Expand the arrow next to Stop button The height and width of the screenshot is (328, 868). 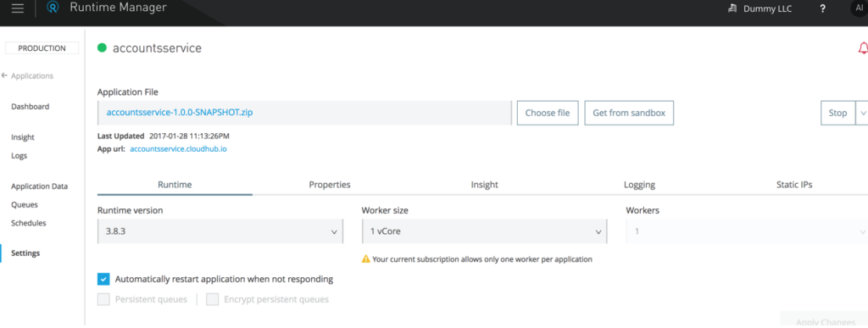point(862,113)
